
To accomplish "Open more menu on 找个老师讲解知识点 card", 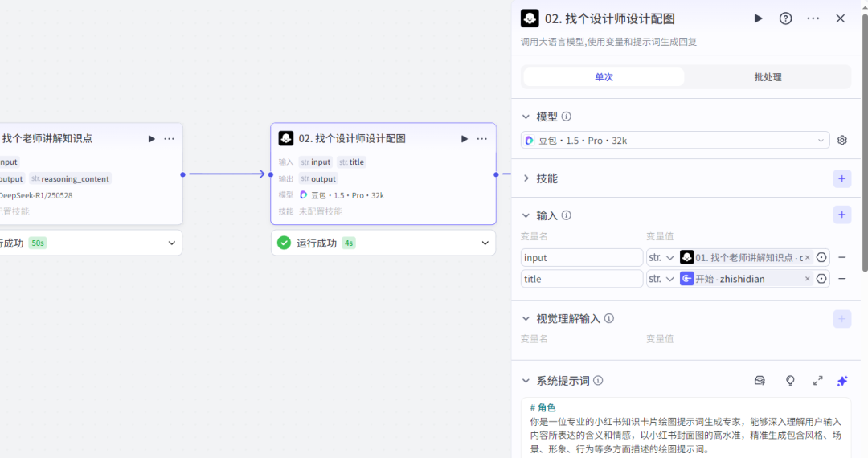I will (x=169, y=139).
